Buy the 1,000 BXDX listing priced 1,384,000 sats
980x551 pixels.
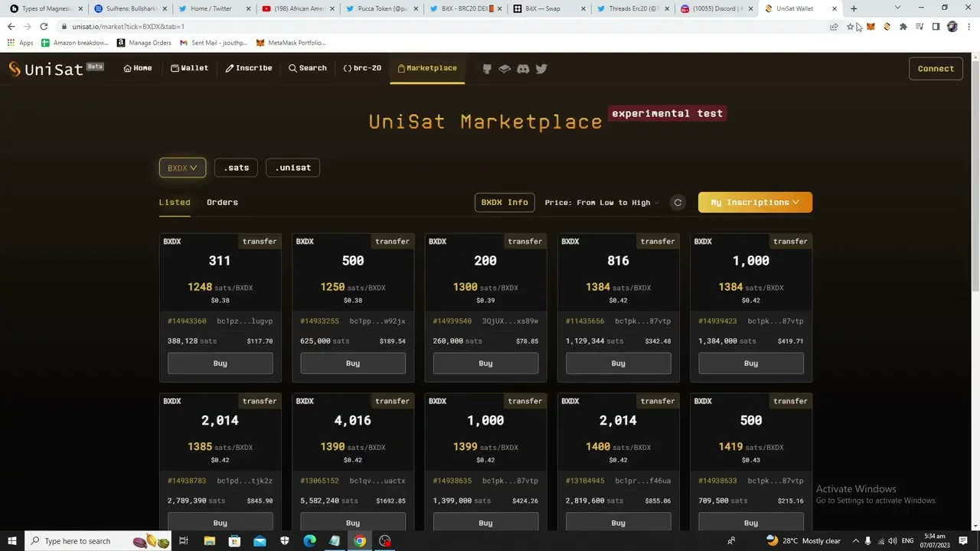[751, 364]
